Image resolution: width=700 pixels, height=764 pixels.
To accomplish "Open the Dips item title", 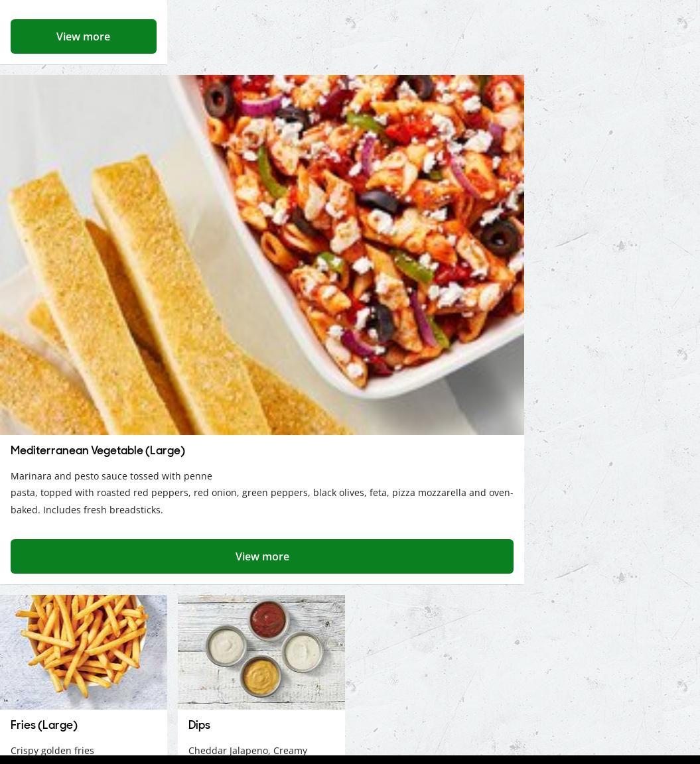I will tap(199, 725).
